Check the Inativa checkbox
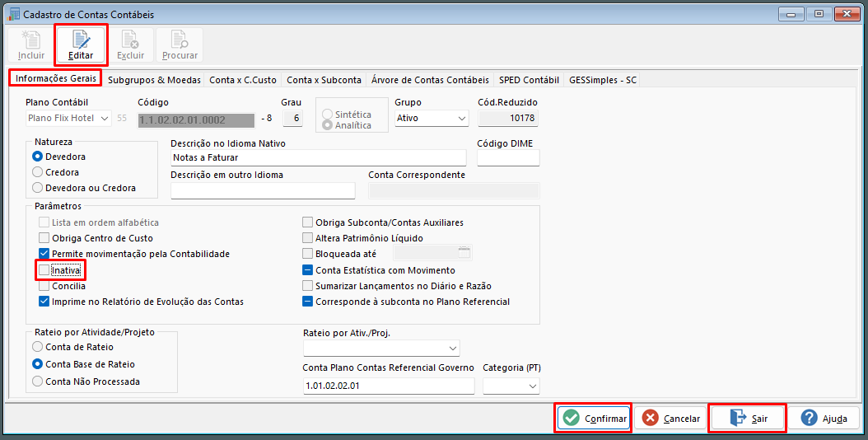 44,270
